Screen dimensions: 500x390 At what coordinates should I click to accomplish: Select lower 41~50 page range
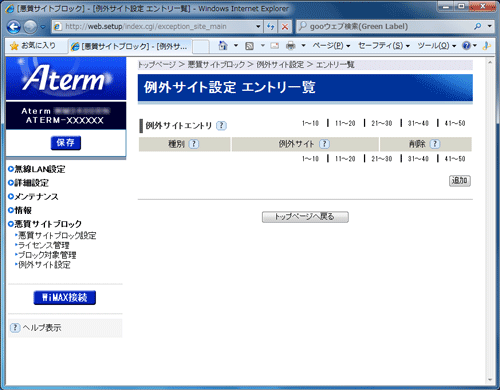click(455, 159)
